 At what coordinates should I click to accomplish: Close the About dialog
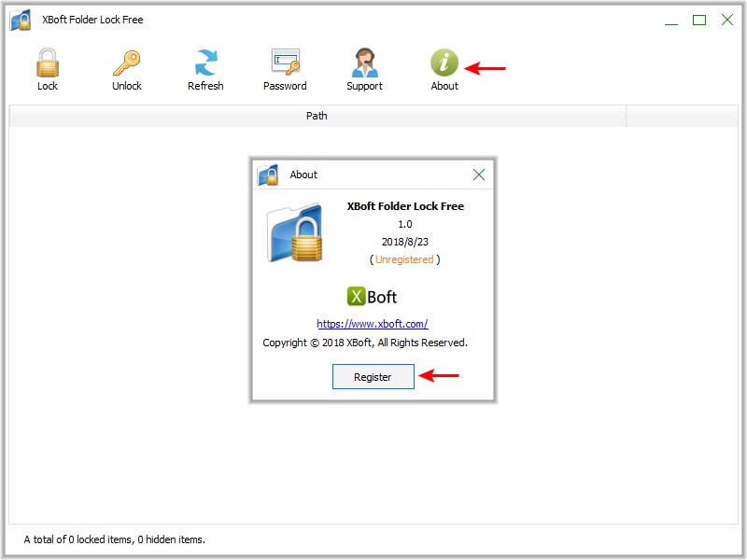[479, 175]
